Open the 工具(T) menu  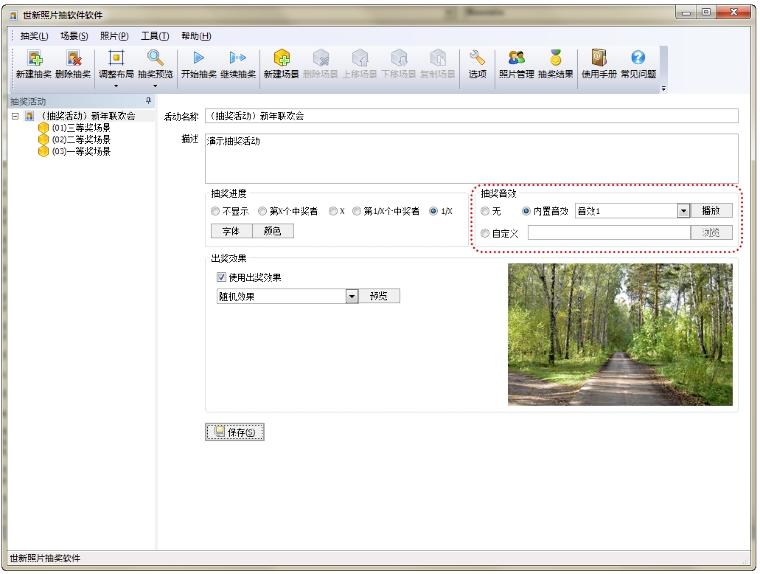point(154,35)
